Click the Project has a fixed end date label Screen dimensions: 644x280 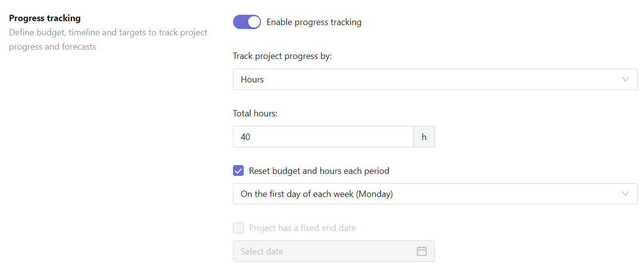click(303, 228)
